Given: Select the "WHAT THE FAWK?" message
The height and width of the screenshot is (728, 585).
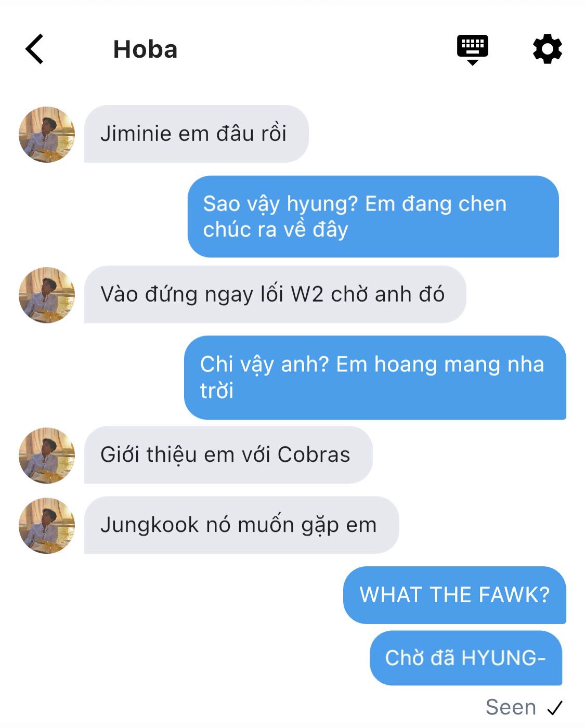Looking at the screenshot, I should point(454,595).
